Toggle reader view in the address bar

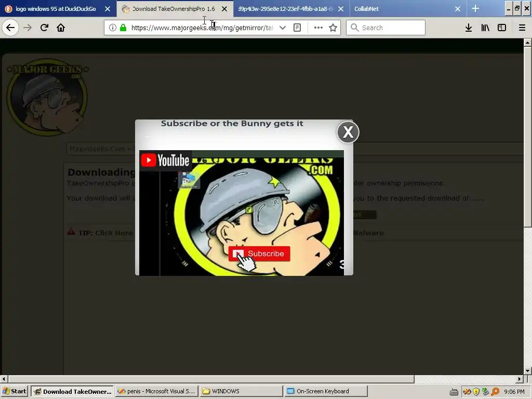coord(297,28)
